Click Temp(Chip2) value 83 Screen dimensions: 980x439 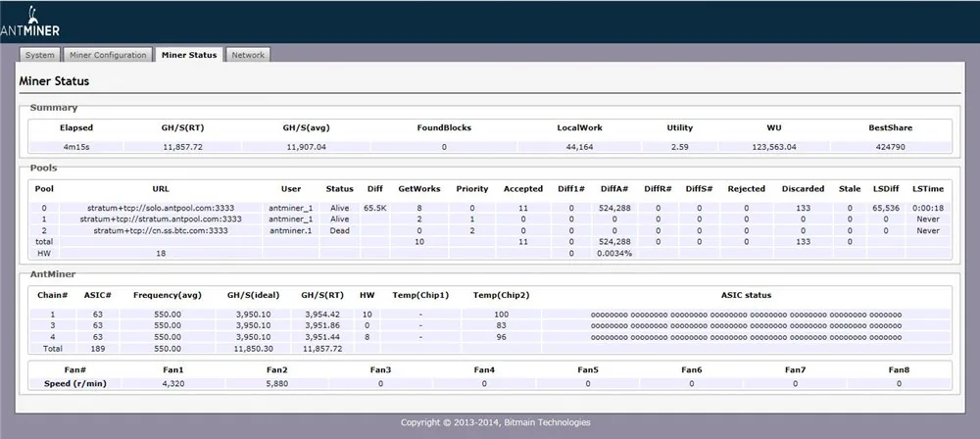(x=501, y=325)
